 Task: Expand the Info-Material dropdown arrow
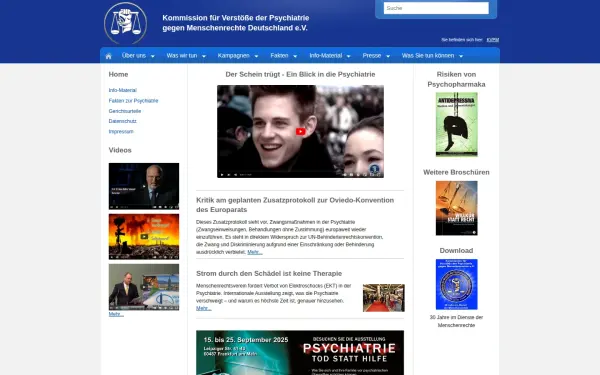(349, 56)
